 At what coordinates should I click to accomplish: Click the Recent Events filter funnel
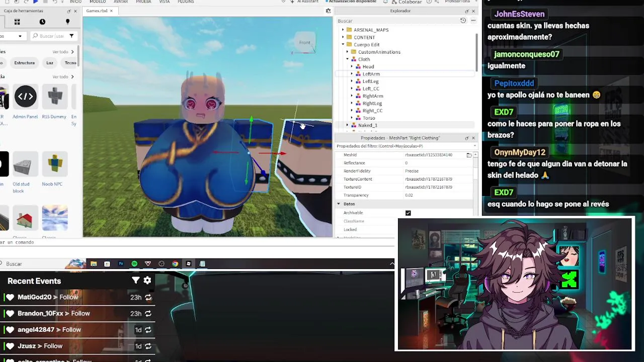tap(135, 281)
